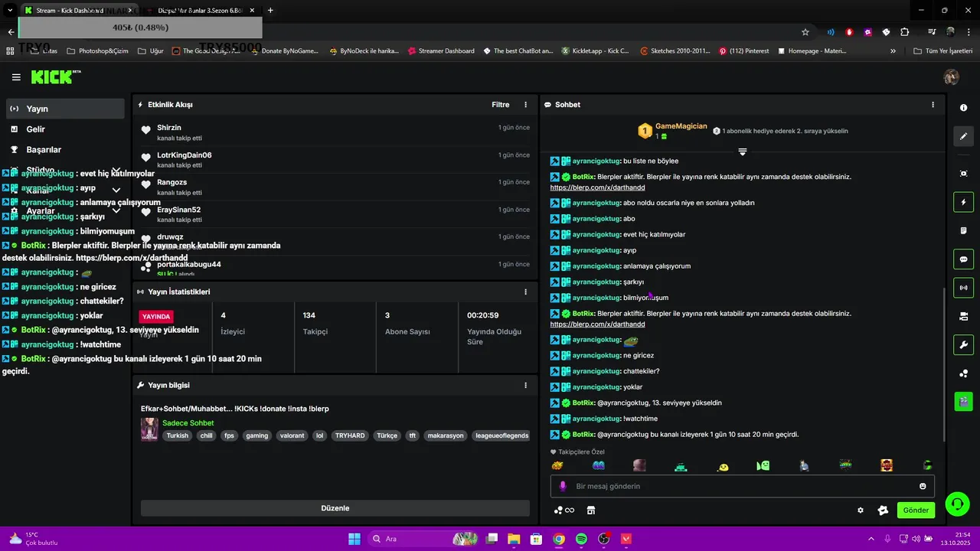
Task: Open OBS Studio from the taskbar
Action: coord(604,539)
